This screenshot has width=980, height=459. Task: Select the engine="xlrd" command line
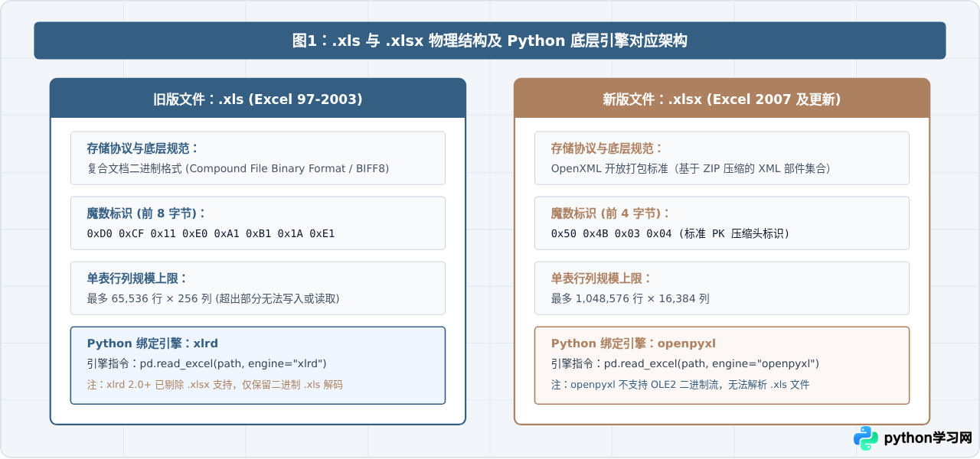coord(207,363)
